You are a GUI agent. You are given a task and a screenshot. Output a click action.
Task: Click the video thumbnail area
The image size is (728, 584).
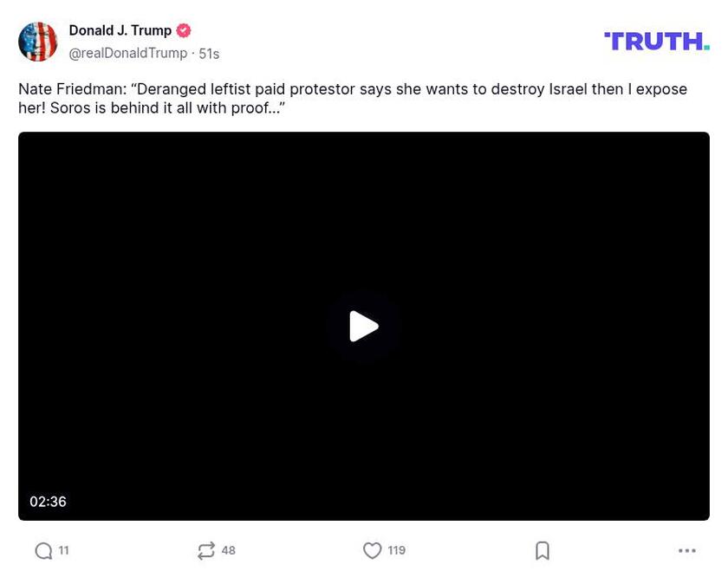coord(364,326)
